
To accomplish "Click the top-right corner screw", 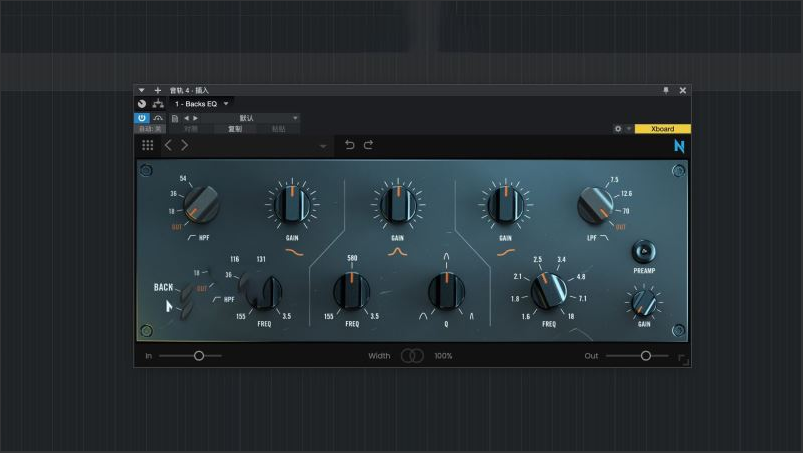I will point(679,170).
